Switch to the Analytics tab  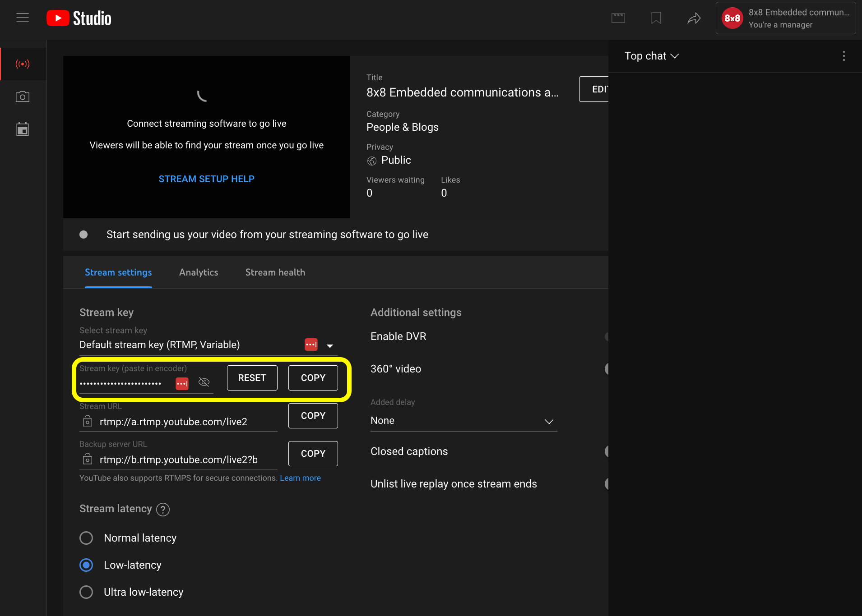pyautogui.click(x=199, y=272)
